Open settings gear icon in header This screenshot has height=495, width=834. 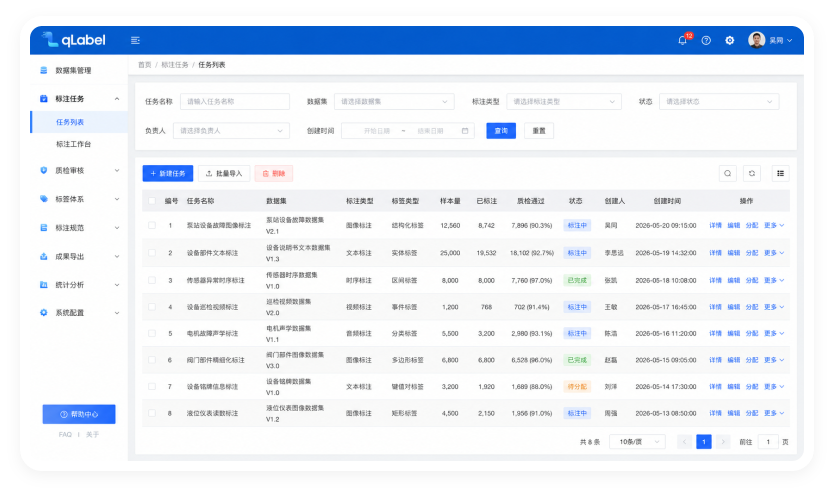coord(729,40)
